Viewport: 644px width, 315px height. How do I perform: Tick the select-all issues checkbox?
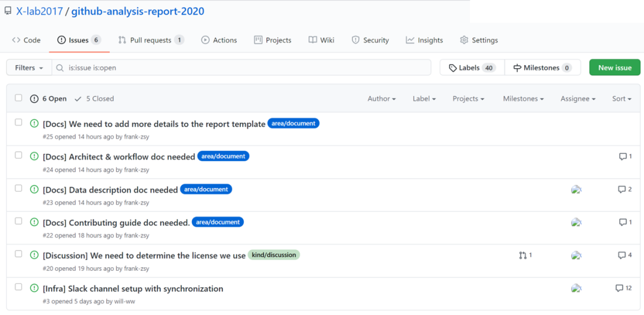(18, 98)
